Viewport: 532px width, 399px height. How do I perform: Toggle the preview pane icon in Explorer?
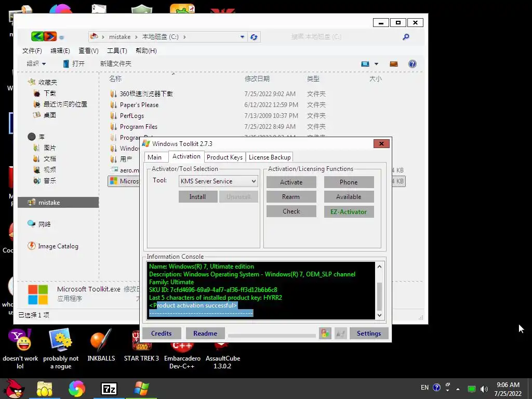pos(394,64)
